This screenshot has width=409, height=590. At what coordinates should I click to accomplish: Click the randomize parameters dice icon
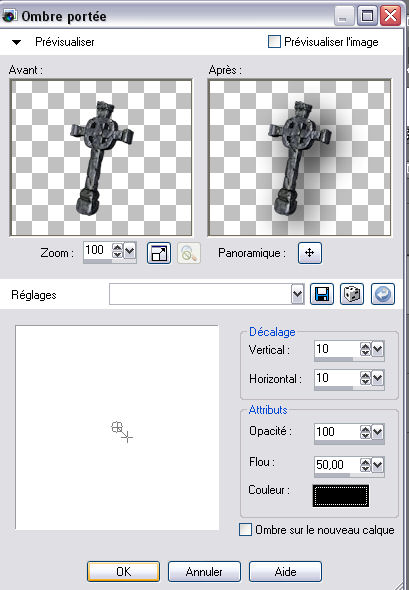pos(352,294)
